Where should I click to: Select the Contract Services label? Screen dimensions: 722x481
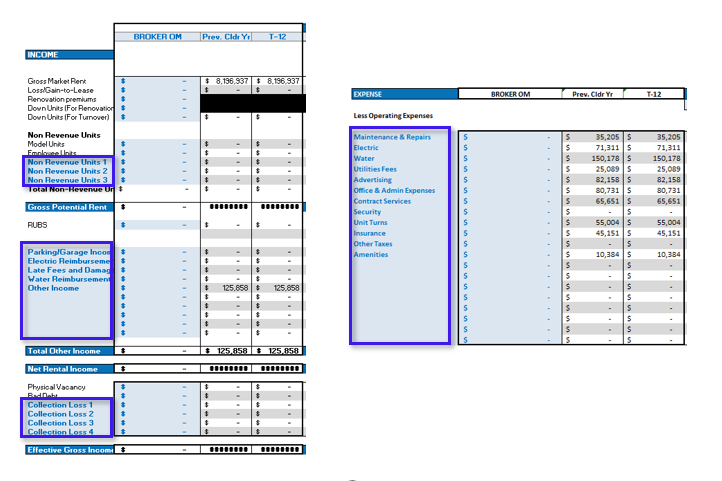pos(382,201)
